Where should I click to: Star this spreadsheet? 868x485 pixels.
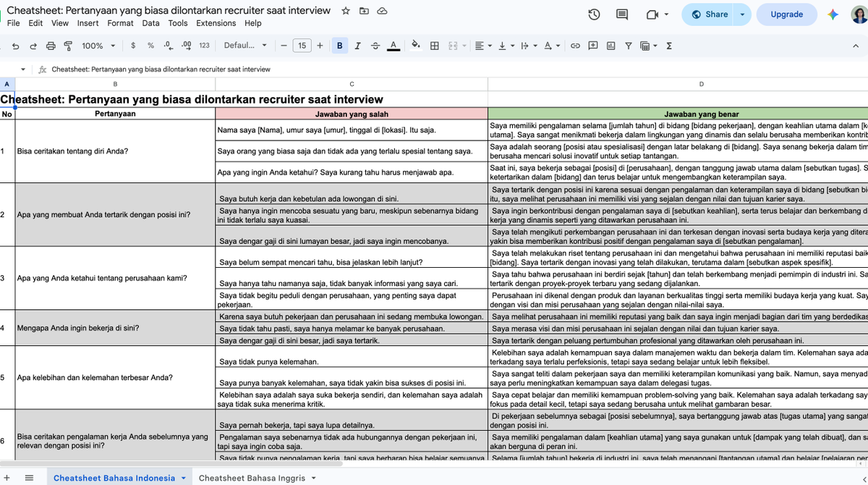[346, 11]
